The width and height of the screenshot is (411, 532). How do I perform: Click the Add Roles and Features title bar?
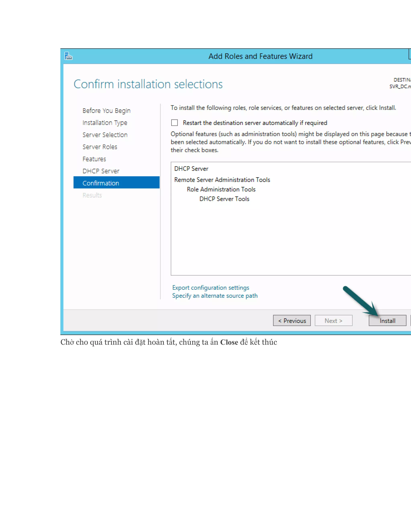coord(260,56)
